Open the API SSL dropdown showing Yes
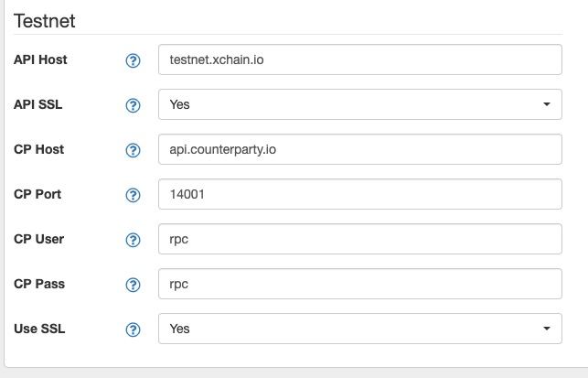This screenshot has height=378, width=588. click(x=360, y=104)
